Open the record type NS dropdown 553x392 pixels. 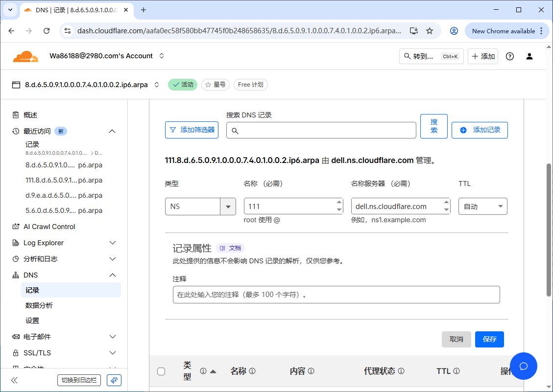pos(228,206)
